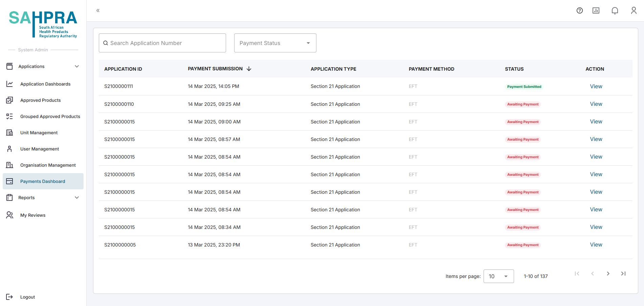The width and height of the screenshot is (644, 306).
Task: Collapse sidebar with double chevron icon
Action: [x=98, y=10]
